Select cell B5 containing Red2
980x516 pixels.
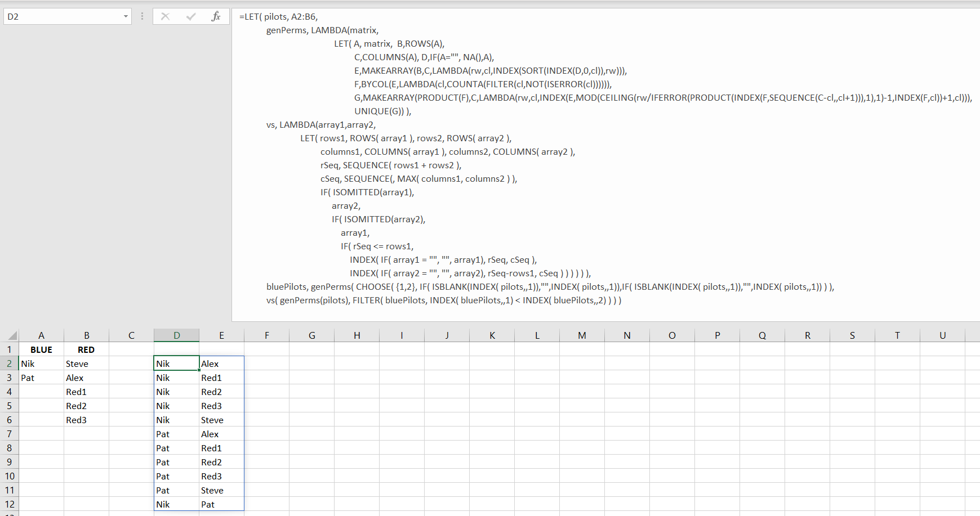86,406
